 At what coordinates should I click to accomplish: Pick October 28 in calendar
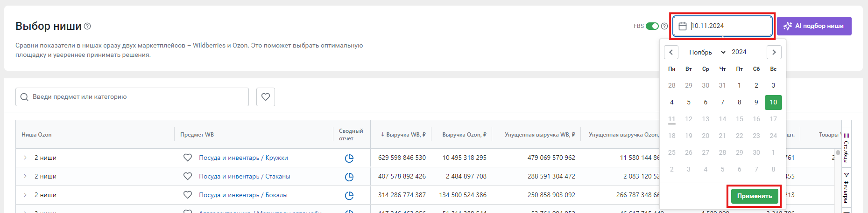(x=671, y=85)
